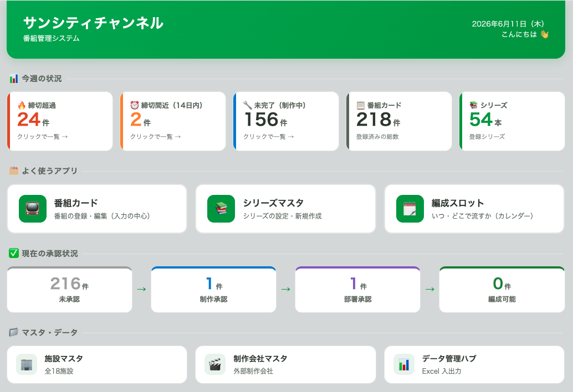The image size is (573, 392).
Task: Click the 現在の承認状況 section heading
Action: [50, 253]
